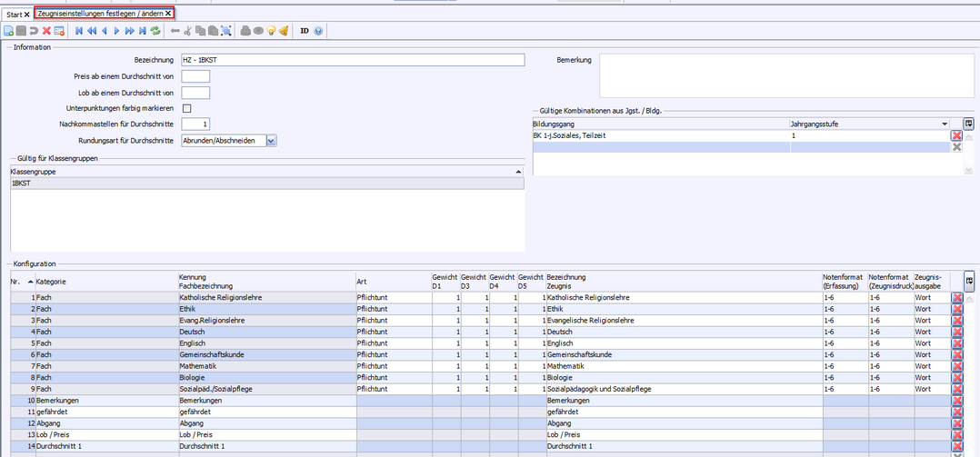The image size is (980, 457).
Task: Remove the 'BK 1-j.Soziales, Teilzeit' combination row
Action: pos(956,135)
